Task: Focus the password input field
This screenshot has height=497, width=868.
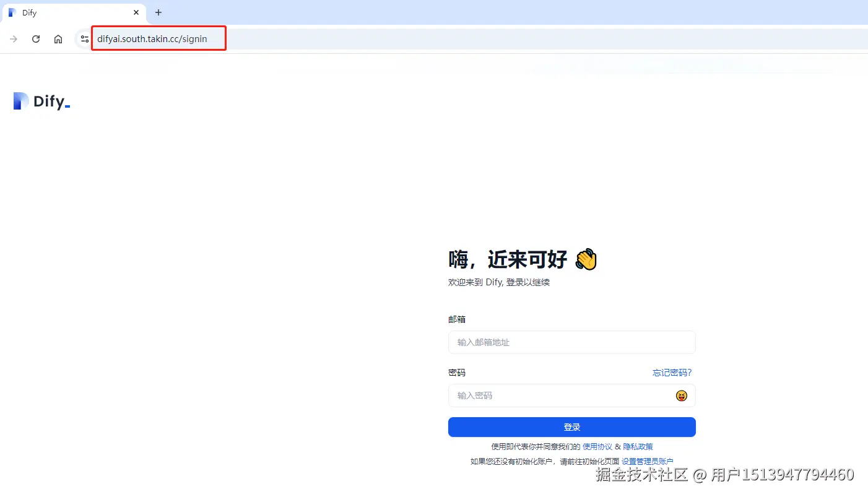Action: (571, 395)
